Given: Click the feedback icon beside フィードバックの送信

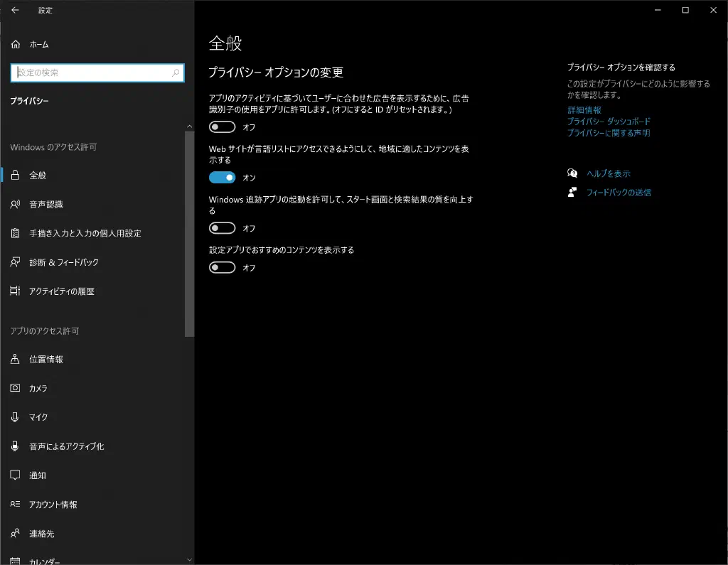Looking at the screenshot, I should (x=572, y=192).
